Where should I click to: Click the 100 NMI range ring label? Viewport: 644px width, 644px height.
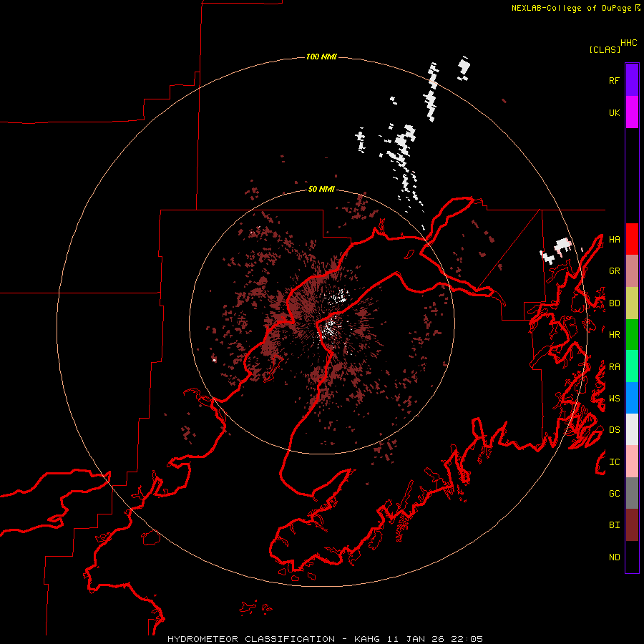[x=321, y=57]
